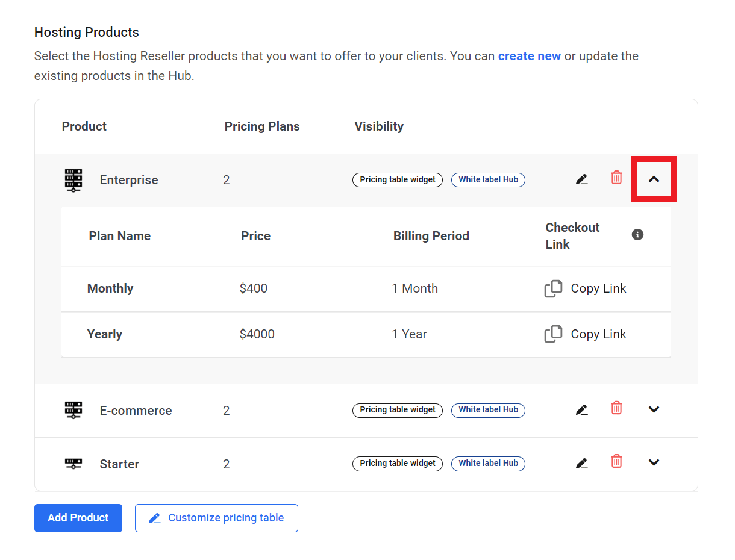The image size is (735, 560).
Task: Delete the Starter product via trash icon
Action: click(x=616, y=461)
